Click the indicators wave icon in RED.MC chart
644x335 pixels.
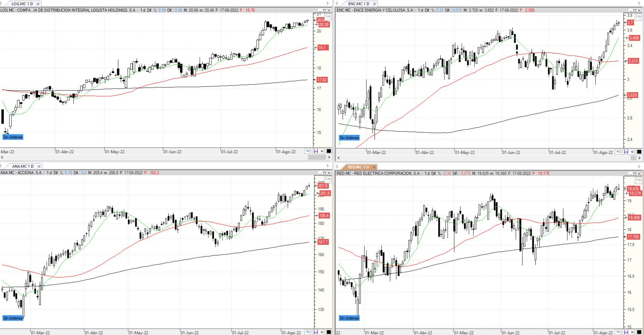618,332
